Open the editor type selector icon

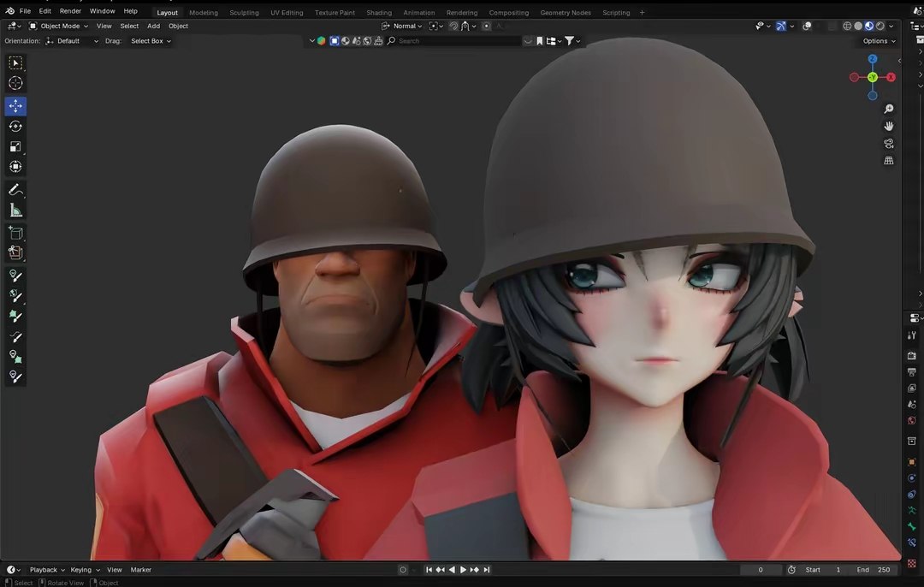pos(15,26)
